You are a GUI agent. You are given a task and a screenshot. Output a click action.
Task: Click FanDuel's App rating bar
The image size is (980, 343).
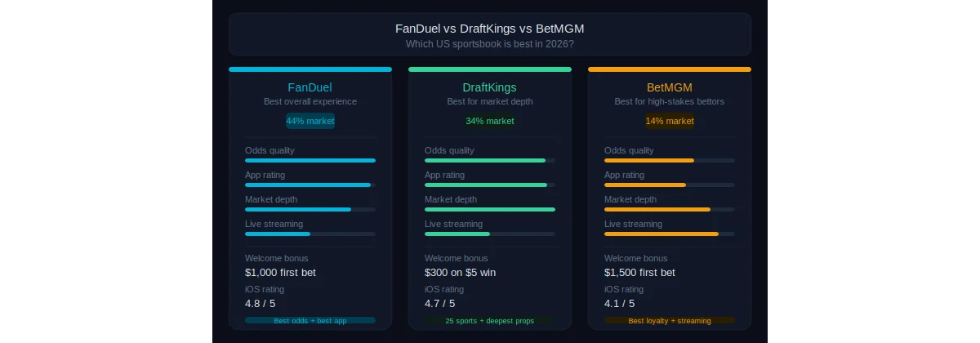pyautogui.click(x=310, y=185)
